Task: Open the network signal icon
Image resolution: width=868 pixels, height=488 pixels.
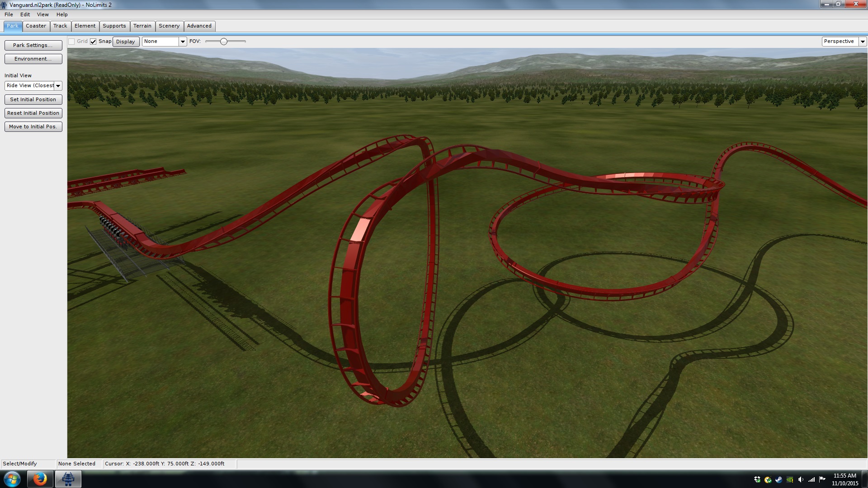Action: point(811,479)
